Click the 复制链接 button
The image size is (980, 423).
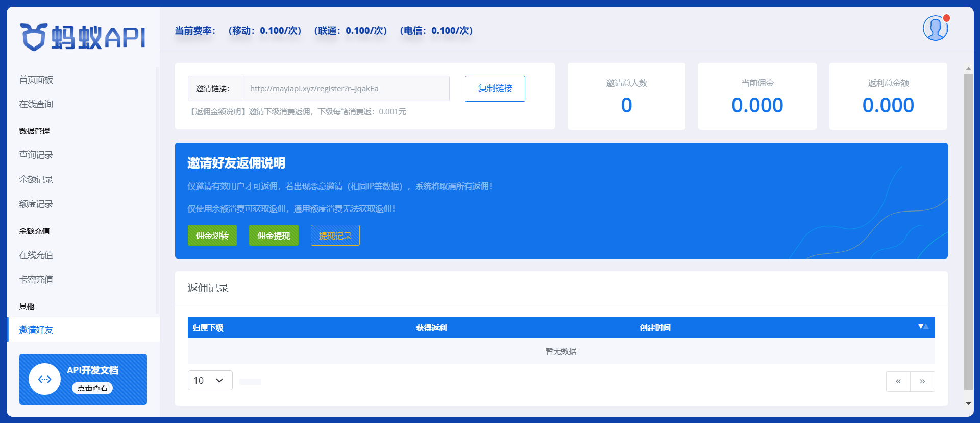(x=495, y=88)
